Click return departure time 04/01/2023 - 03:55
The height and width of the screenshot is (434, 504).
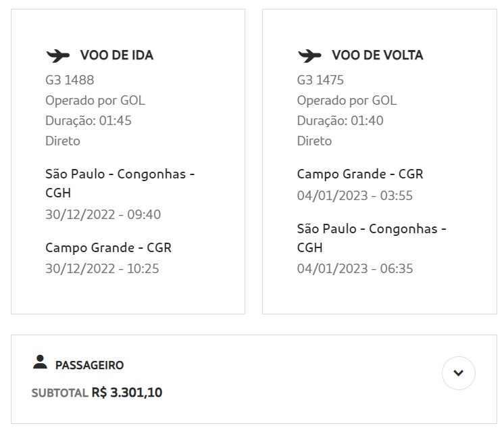click(x=355, y=195)
